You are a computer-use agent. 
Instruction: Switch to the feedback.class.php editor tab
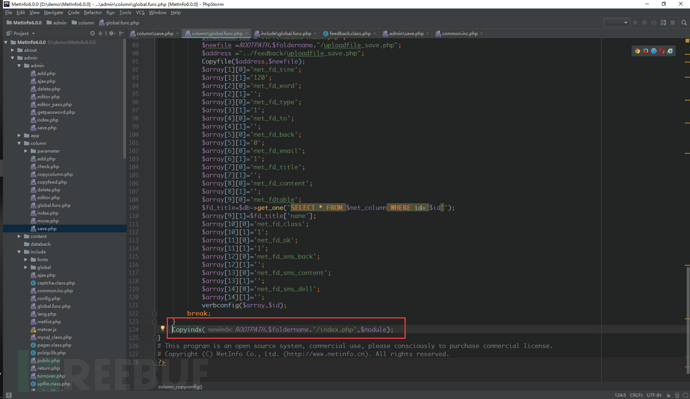point(349,33)
